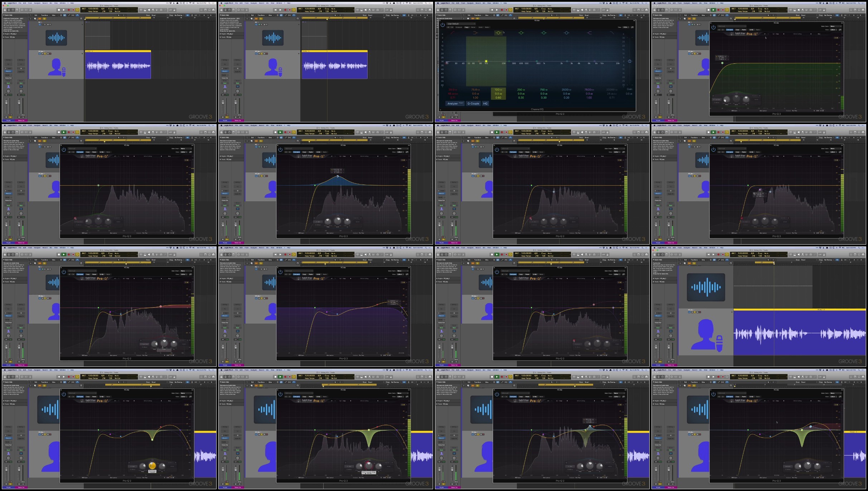This screenshot has width=868, height=491.
Task: In zoomed waveform frame, solo the VO_bip track header
Action: click(x=694, y=312)
